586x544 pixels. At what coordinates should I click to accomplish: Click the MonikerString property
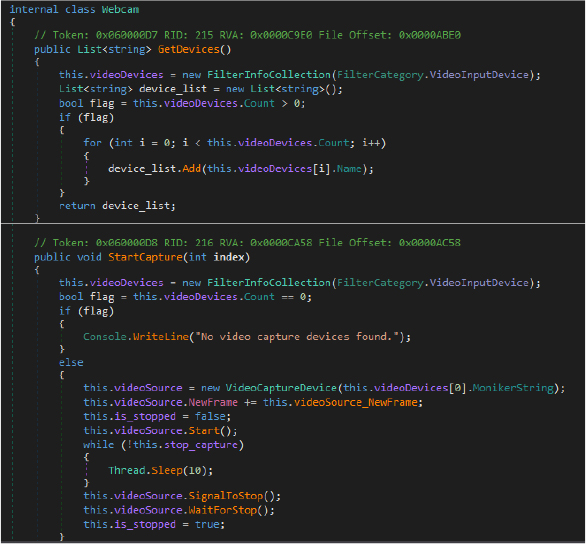[x=513, y=388]
